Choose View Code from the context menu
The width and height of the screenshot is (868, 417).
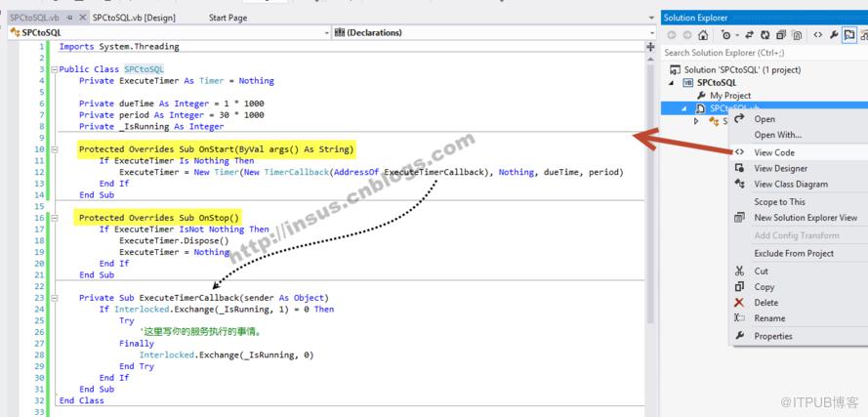click(x=800, y=152)
